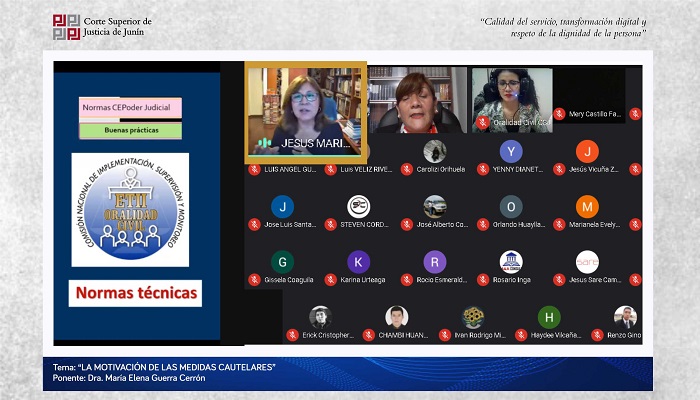
Task: Click the muted mic icon next to Jesus Sare Cam
Action: click(559, 280)
